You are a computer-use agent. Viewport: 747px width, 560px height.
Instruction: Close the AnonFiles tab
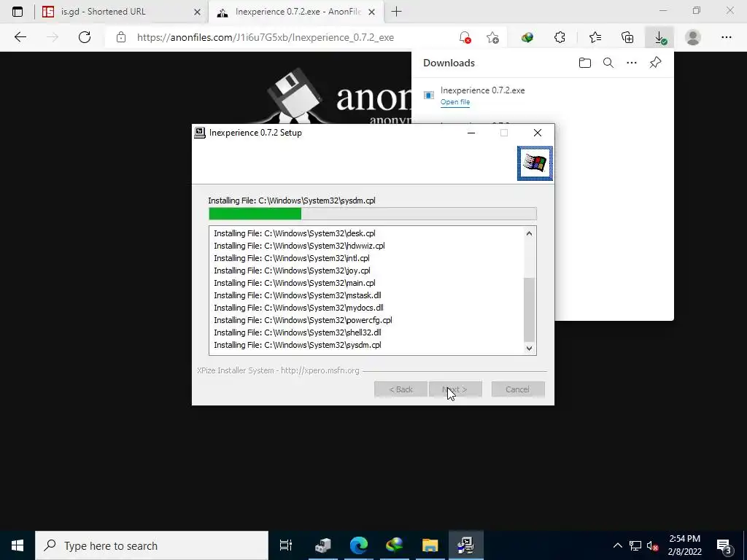372,12
